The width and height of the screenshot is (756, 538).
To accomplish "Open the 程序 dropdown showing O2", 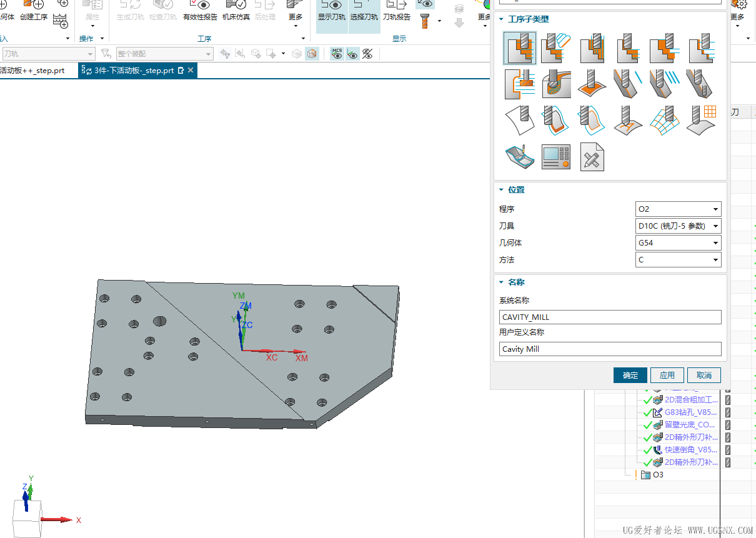I will click(678, 209).
